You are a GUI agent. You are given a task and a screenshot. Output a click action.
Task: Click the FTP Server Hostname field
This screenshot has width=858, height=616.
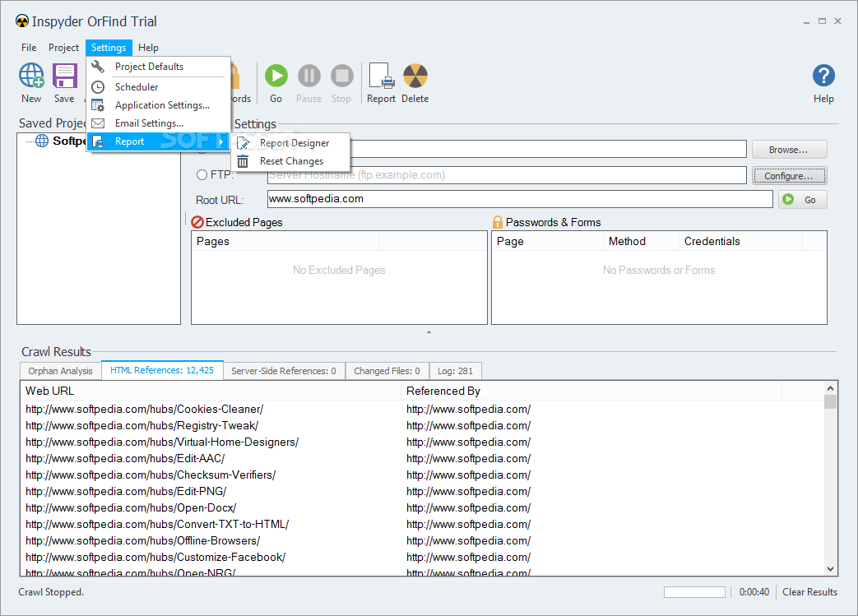point(507,175)
